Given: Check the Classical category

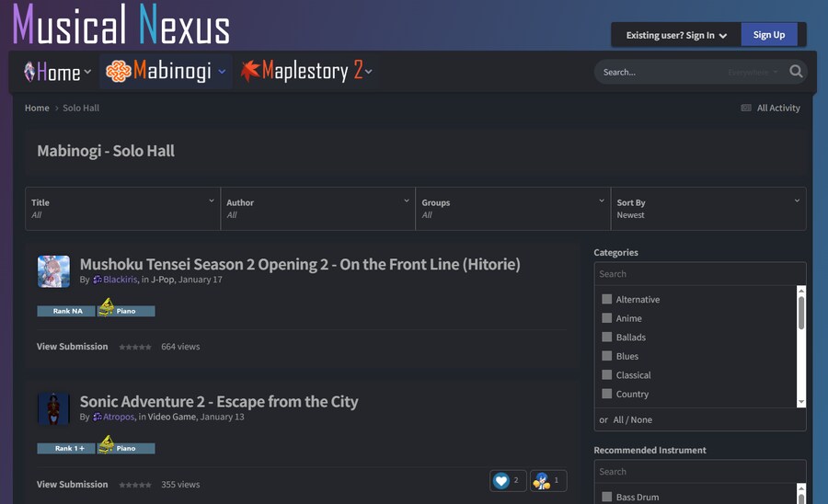Looking at the screenshot, I should point(607,375).
